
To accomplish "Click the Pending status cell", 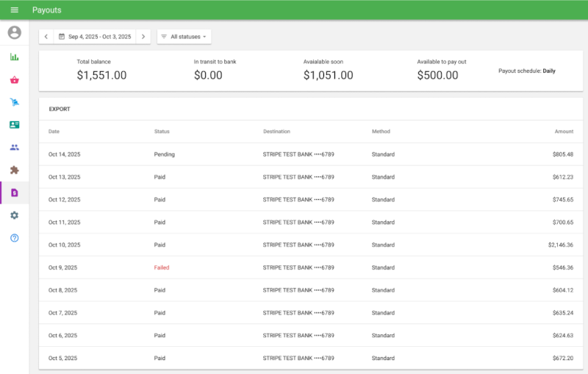I will point(164,154).
